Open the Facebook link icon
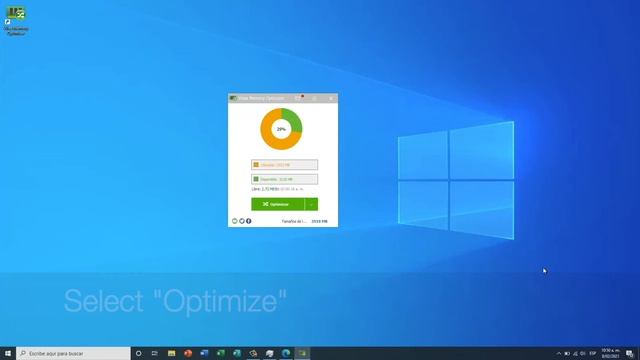 click(249, 221)
